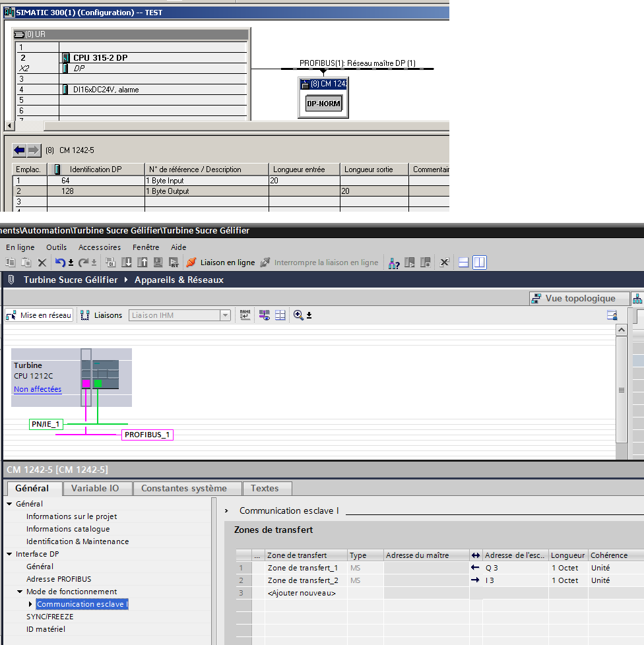Collapse the Interface DP tree node
The height and width of the screenshot is (645, 644).
pyautogui.click(x=9, y=554)
